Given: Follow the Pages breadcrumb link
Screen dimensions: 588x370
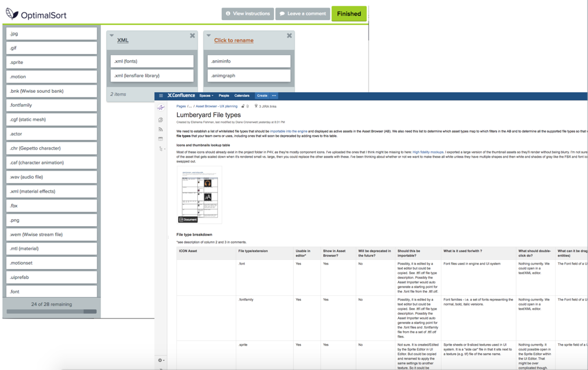Looking at the screenshot, I should coord(181,106).
